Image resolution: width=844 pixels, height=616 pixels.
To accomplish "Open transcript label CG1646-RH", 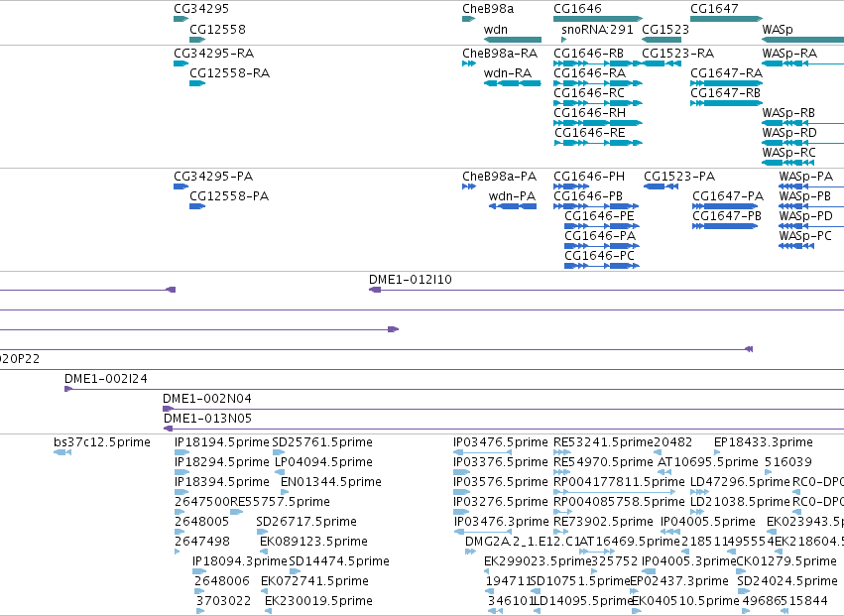I will 589,113.
